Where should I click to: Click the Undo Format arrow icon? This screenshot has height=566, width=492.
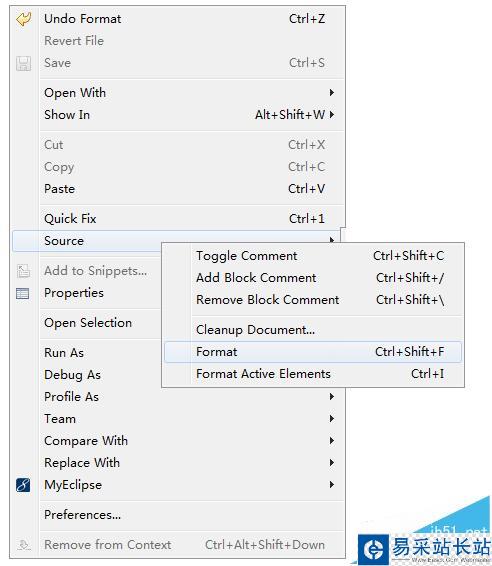pos(23,19)
